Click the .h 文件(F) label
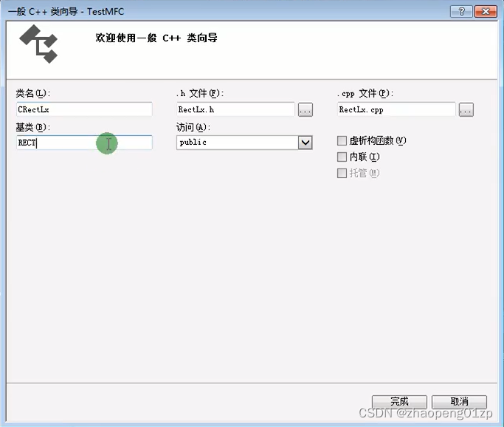 pos(200,94)
